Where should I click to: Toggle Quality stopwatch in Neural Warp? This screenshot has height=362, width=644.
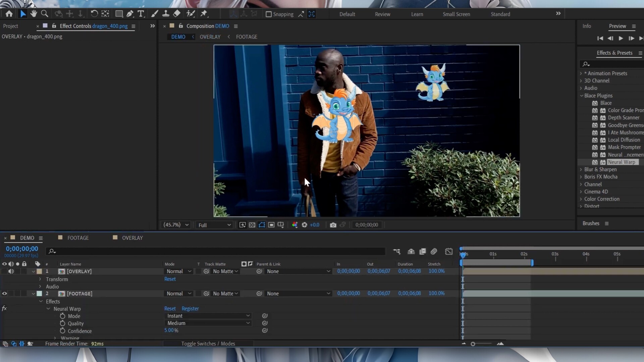click(62, 323)
